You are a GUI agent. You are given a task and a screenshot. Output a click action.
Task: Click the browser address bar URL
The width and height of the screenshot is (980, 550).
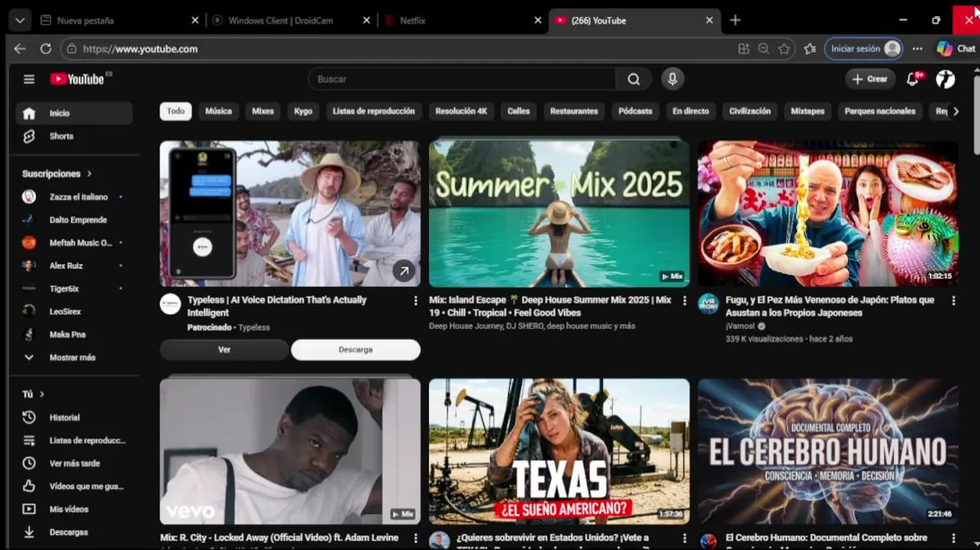coord(140,48)
